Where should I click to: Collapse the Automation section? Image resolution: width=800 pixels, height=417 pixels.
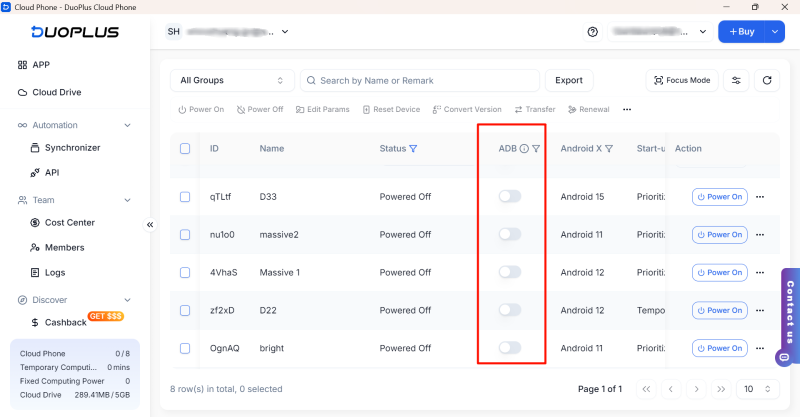(128, 125)
